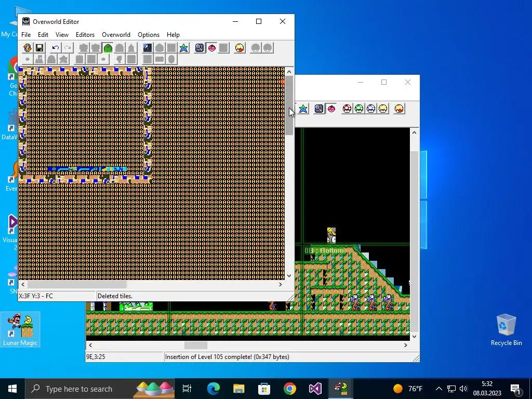Launch Microsoft Edge from the taskbar
The image size is (532, 399).
pos(214,389)
